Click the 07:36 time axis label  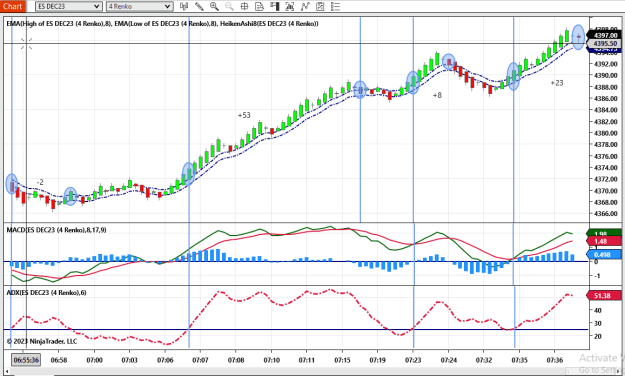click(554, 360)
